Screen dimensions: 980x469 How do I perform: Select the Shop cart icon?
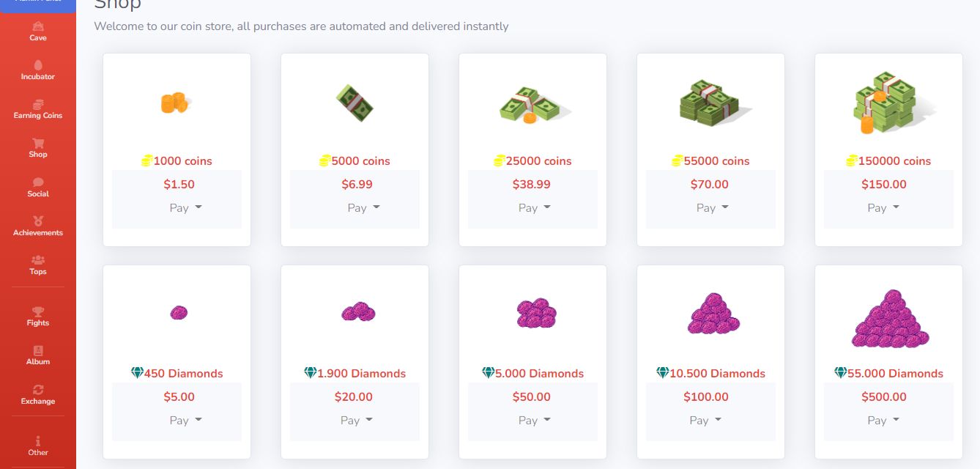coord(38,143)
